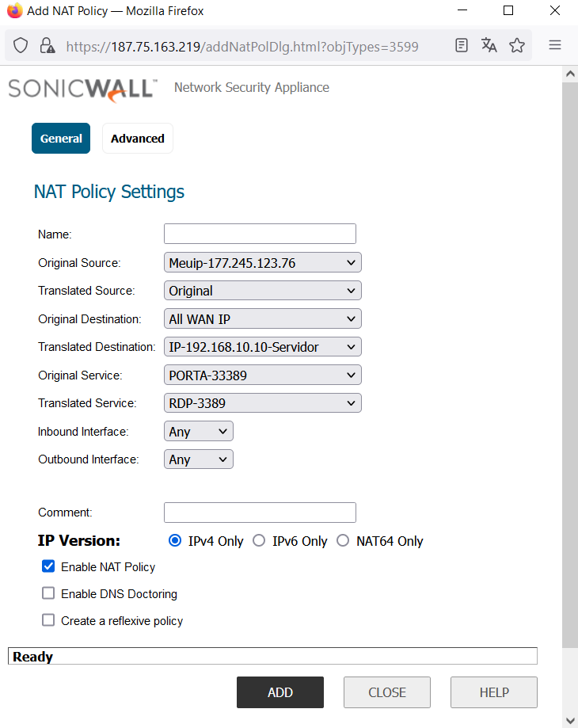Check Create a reflexive policy
Screen dimensions: 578x728
48,620
